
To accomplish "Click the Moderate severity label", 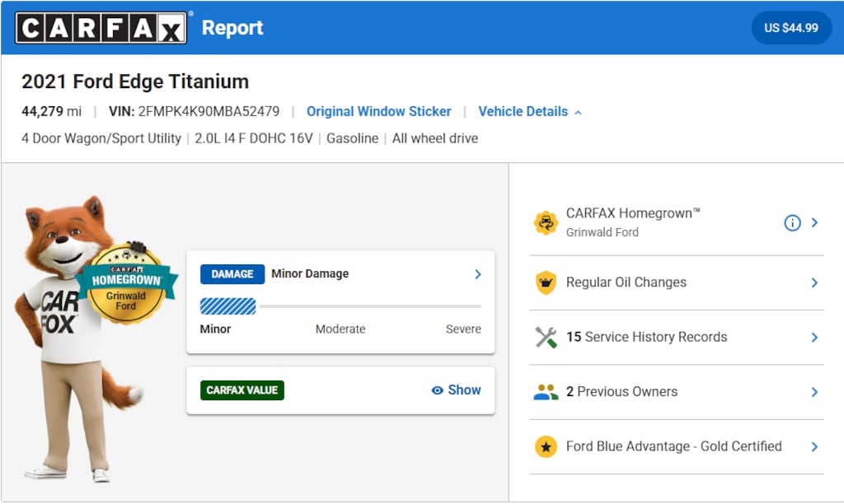I will pos(340,329).
